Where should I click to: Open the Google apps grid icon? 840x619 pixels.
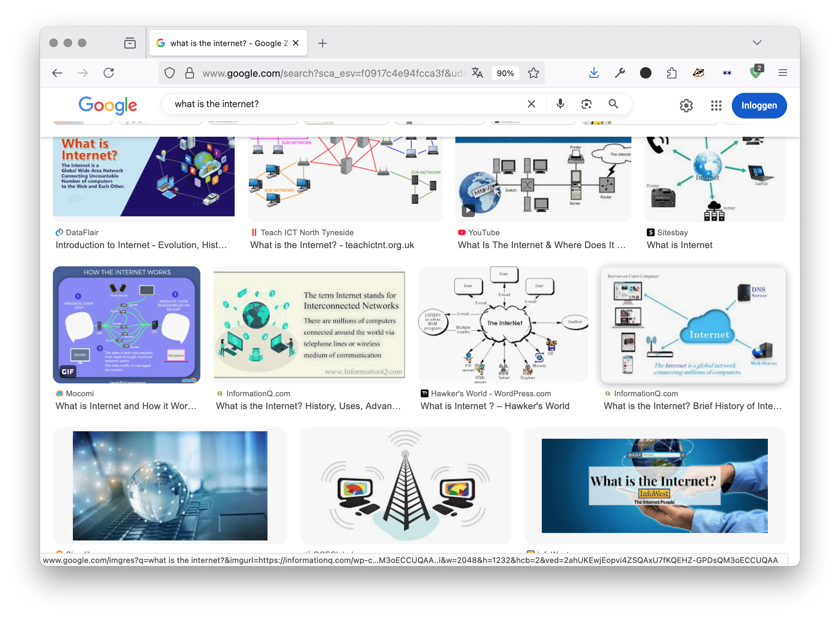[716, 106]
